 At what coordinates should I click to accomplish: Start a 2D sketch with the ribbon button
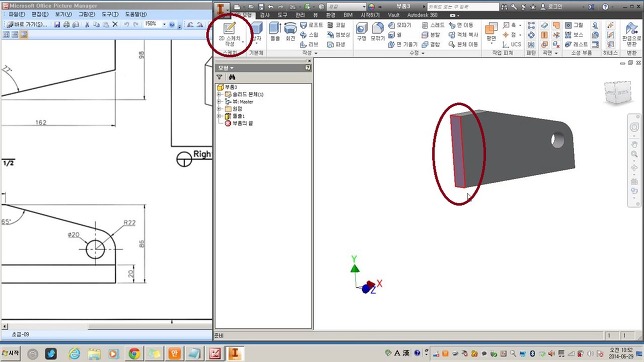[229, 35]
